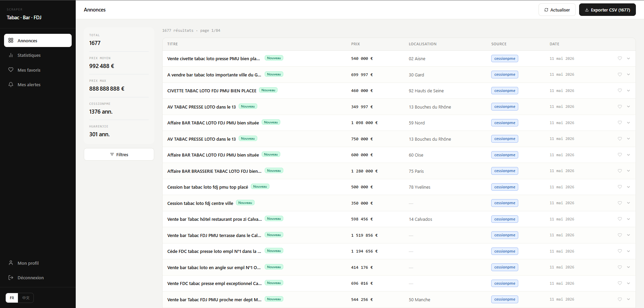Select title 'Vente bar Tabac hôtel restaurant prox zi'
The image size is (644, 308).
[x=215, y=219]
